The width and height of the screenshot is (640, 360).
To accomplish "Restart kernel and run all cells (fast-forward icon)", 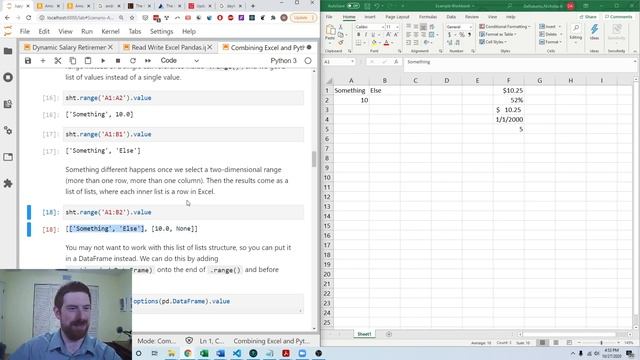I will (x=148, y=60).
